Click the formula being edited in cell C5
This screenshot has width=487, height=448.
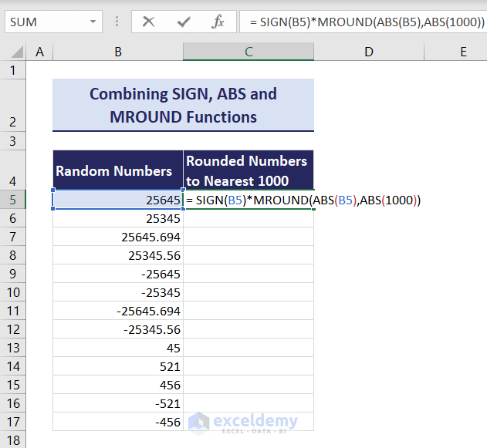pos(303,200)
